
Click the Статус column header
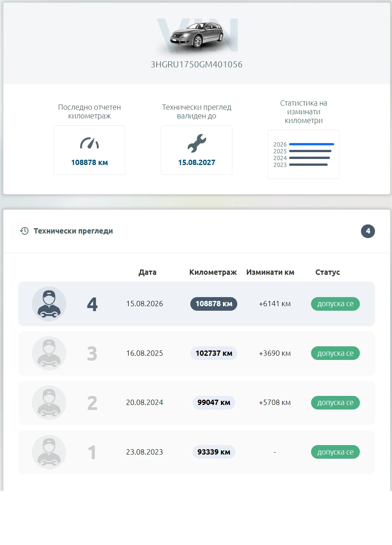tap(328, 272)
